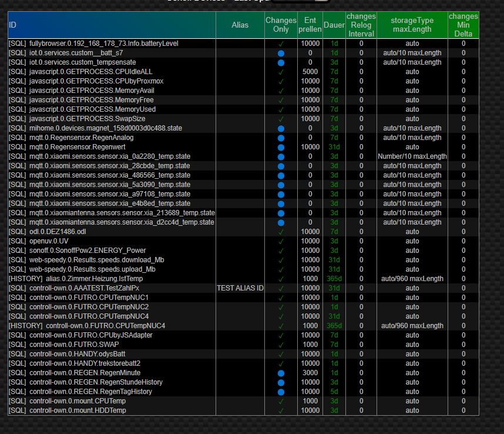This screenshot has height=434, width=504.
Task: Click green checkmark for fullybrowser batteryLevel row
Action: 281,44
